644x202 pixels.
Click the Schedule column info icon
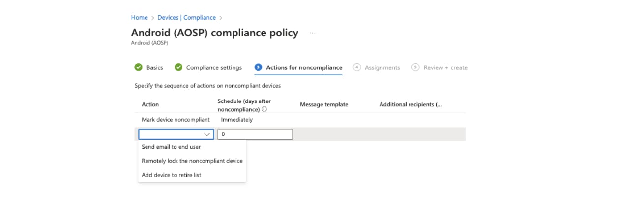(264, 109)
